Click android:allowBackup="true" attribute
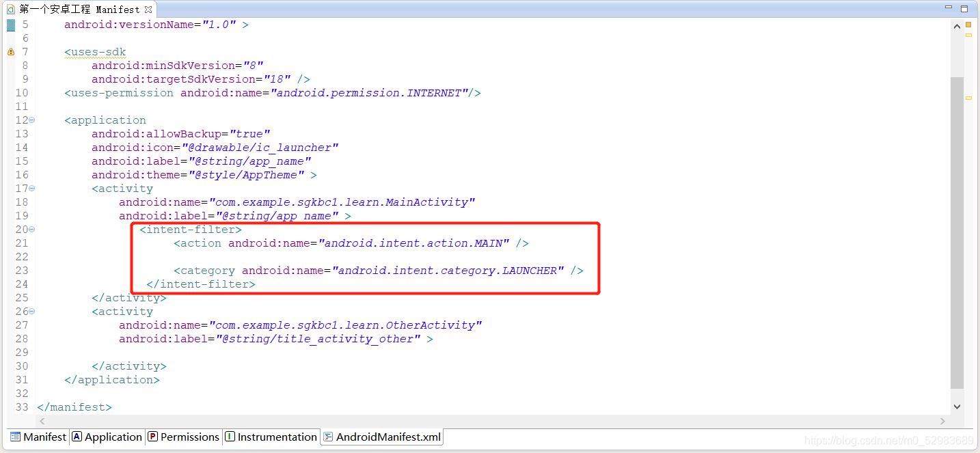The width and height of the screenshot is (980, 453). 181,134
